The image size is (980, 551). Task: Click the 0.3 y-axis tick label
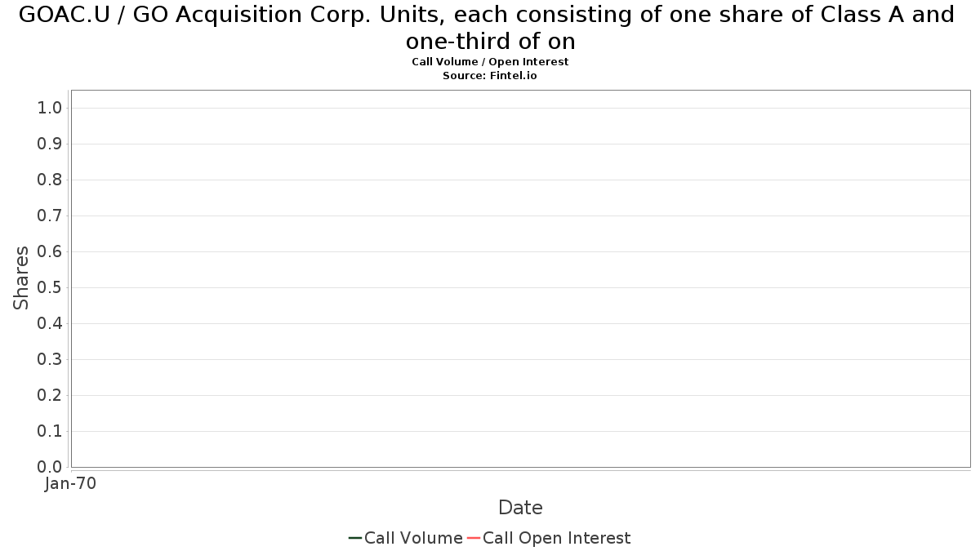pyautogui.click(x=50, y=360)
